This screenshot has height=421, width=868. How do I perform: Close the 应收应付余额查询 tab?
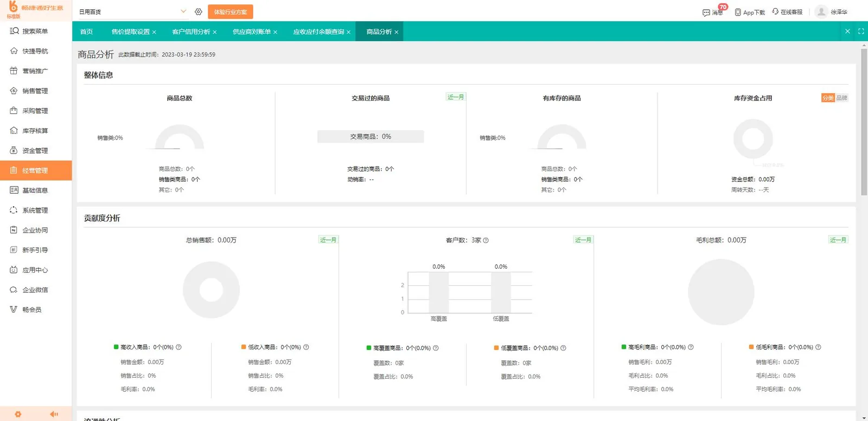click(x=348, y=32)
